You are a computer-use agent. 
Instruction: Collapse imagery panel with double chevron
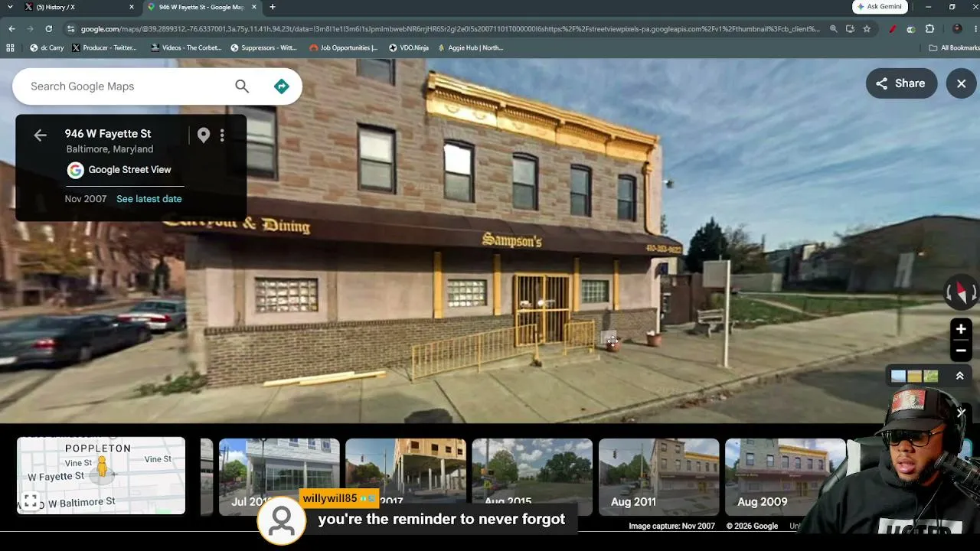959,376
